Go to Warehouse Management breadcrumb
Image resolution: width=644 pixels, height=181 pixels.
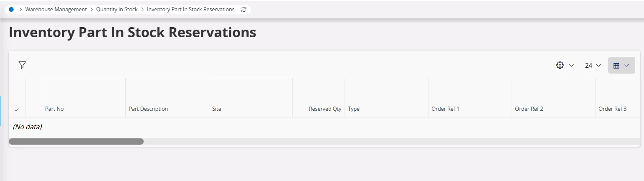(56, 9)
